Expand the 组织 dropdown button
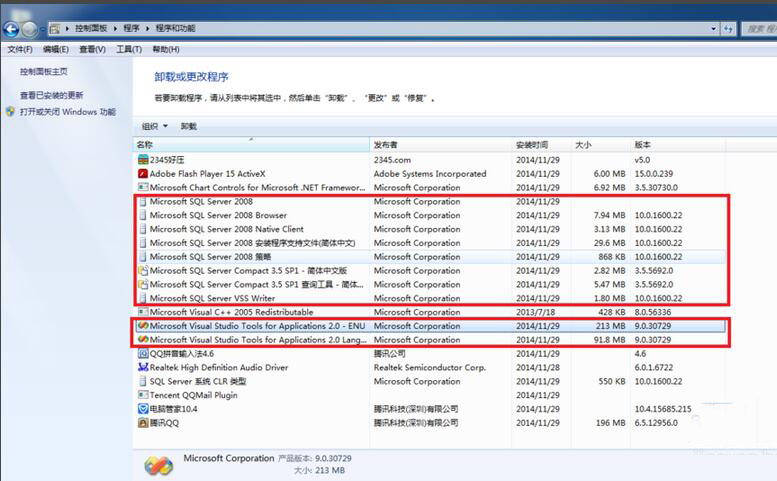This screenshot has height=481, width=777. [155, 126]
